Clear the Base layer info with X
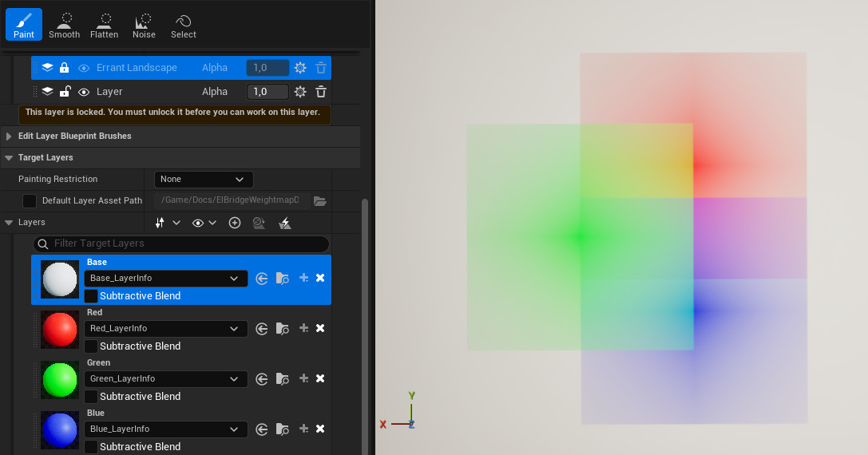Screen dimensions: 868x455 320,278
